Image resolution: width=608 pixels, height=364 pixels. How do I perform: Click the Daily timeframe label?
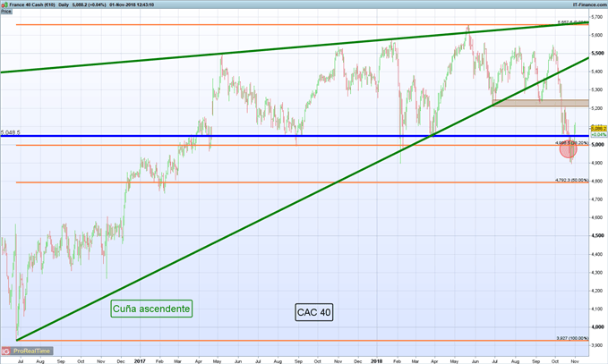(x=64, y=4)
